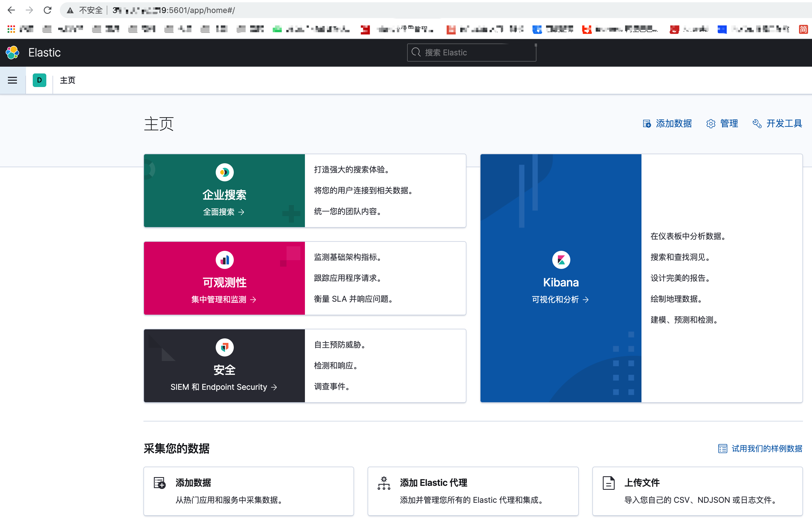Click the 可观测性 metrics icon
812x522 pixels.
click(224, 260)
